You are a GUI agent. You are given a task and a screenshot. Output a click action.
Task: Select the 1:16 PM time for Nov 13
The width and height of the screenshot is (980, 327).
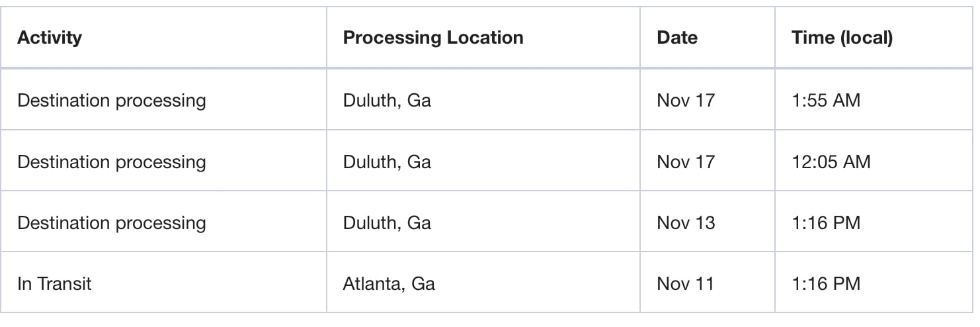826,222
